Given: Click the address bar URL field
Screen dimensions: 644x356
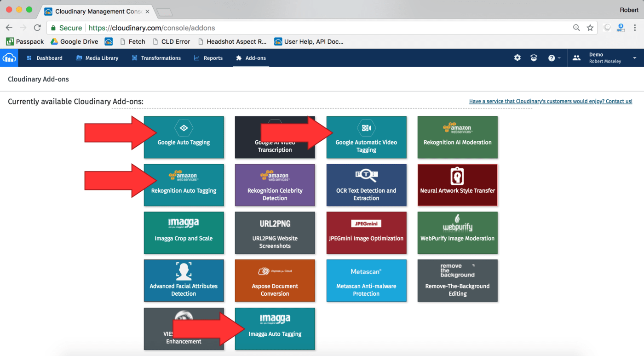Looking at the screenshot, I should click(322, 28).
